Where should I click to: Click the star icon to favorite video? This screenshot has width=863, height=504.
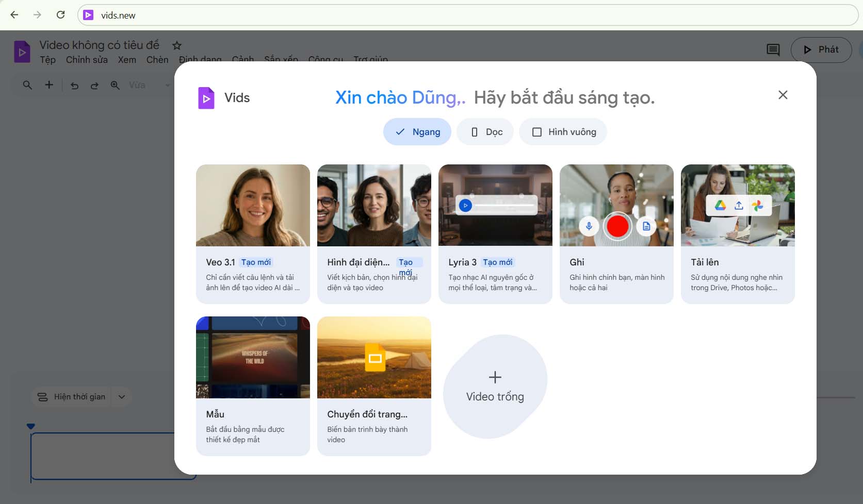176,45
